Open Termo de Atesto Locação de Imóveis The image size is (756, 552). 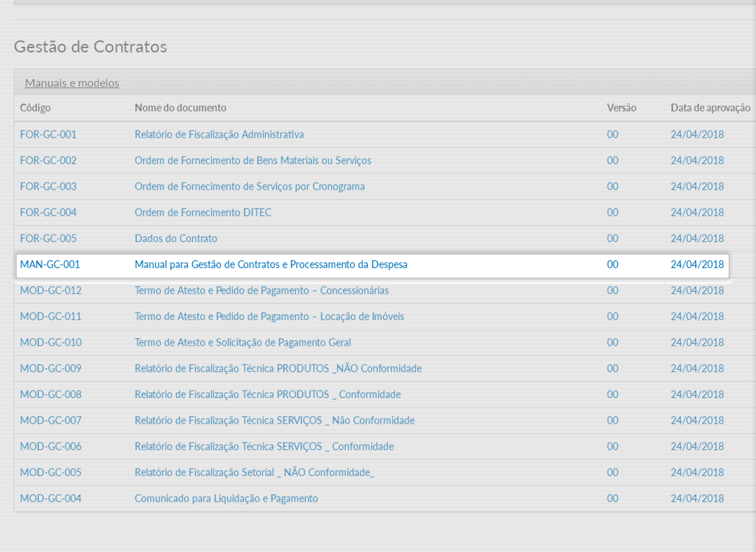269,316
